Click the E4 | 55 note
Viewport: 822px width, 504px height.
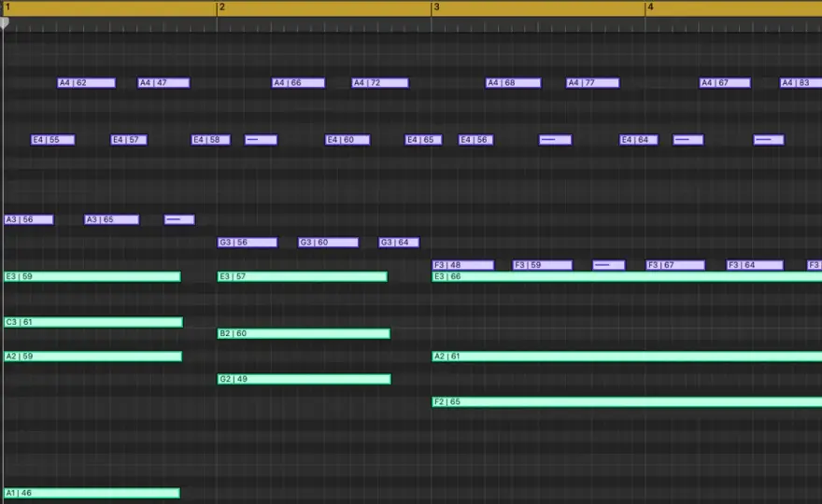coord(53,140)
